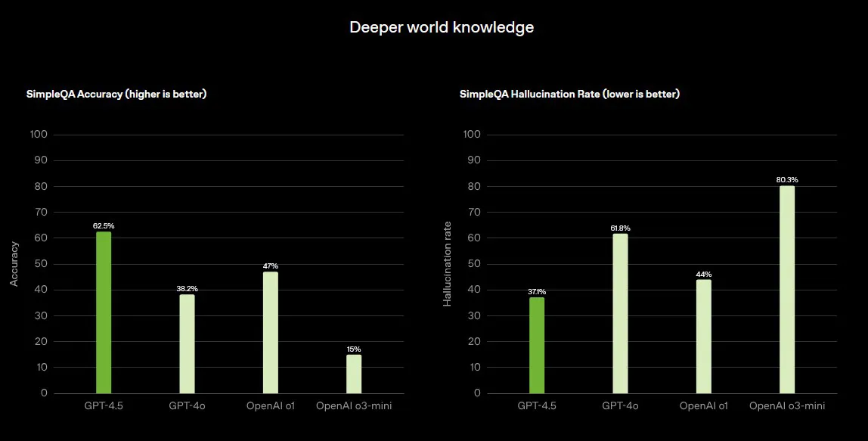Click the GPT-4o hallucination rate bar
This screenshot has height=441, width=868.
(621, 314)
